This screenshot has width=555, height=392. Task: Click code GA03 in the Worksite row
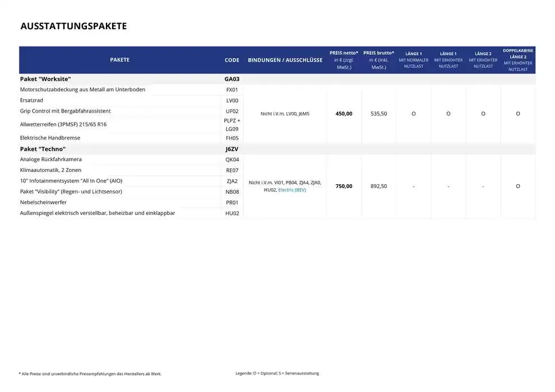coord(232,79)
